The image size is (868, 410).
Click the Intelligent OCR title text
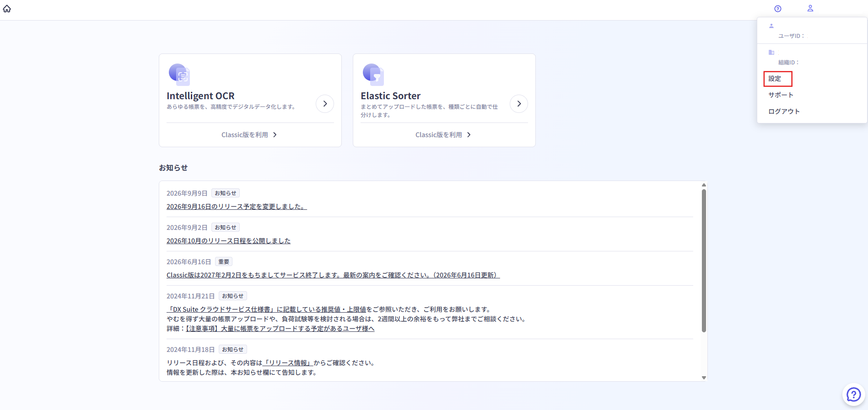[x=200, y=96]
